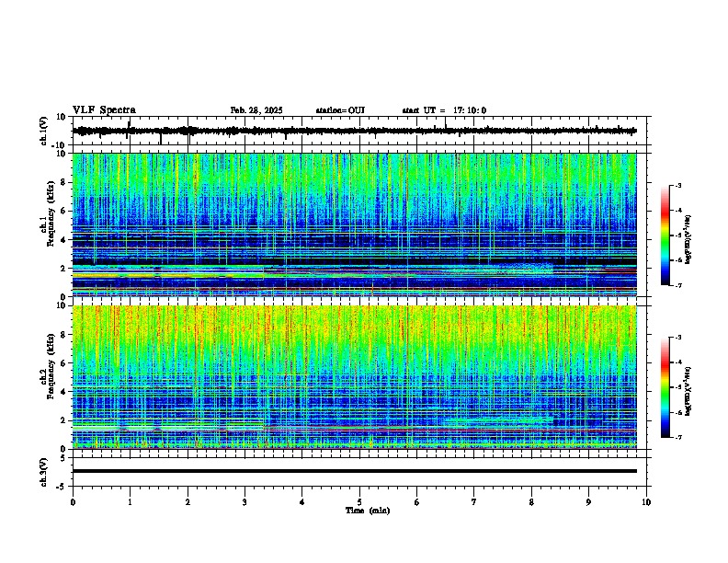
Task: Click the ch.2 "Frequency (kHz)" axis label
Action: (x=51, y=365)
